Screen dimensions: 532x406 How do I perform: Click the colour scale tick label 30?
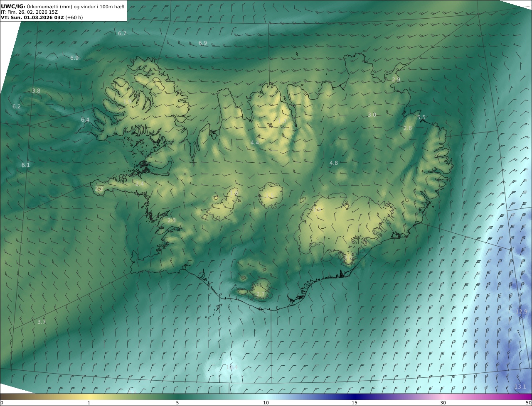click(443, 403)
